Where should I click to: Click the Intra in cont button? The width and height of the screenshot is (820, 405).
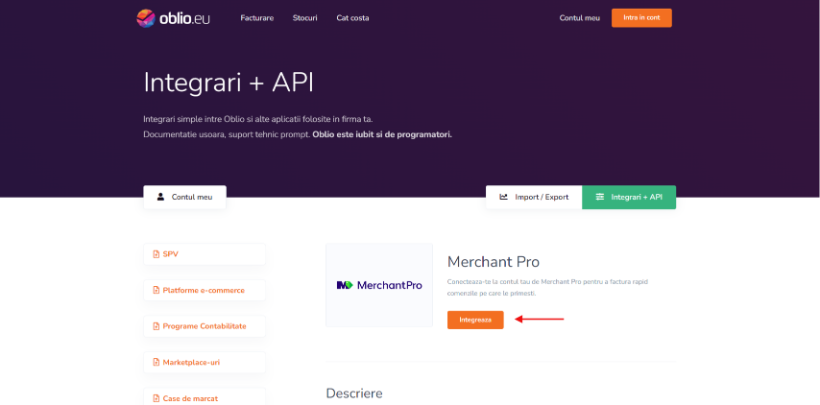point(642,18)
